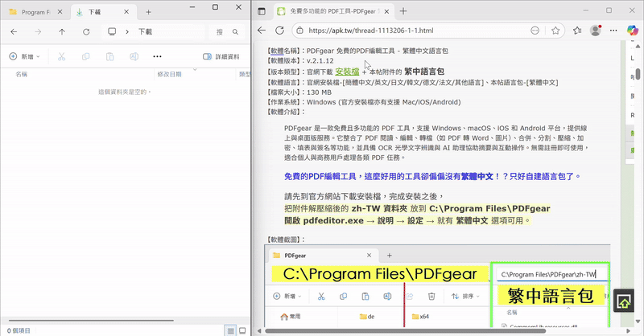Open the Edge favorites list icon
Screen dimensions: 644x336
(576, 31)
